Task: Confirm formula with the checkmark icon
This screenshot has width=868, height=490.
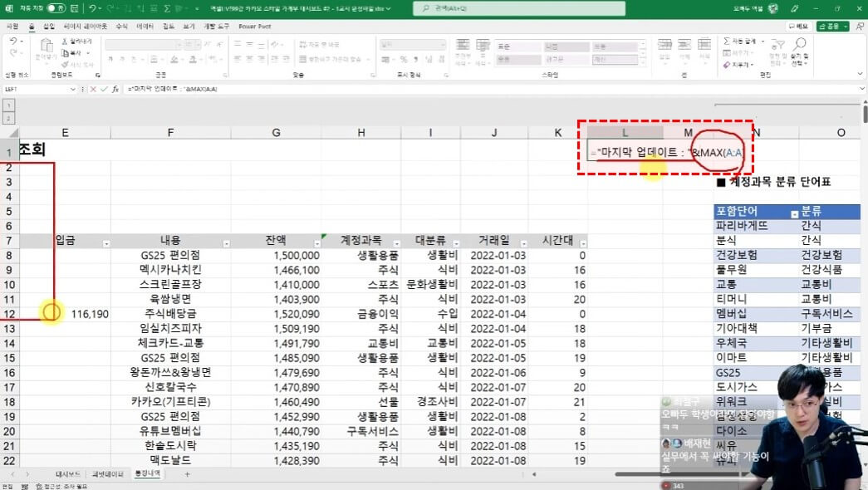Action: click(103, 89)
